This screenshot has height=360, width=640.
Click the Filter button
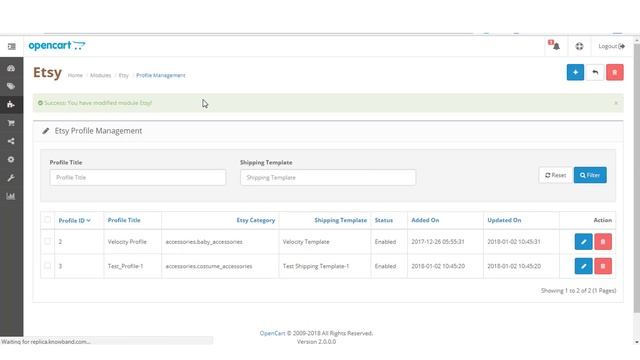(x=590, y=175)
